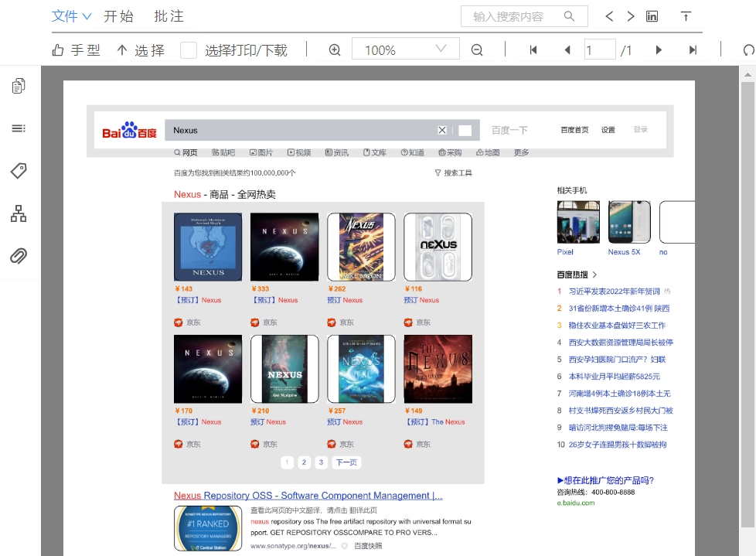Click the page number field
756x556 pixels.
(x=600, y=49)
